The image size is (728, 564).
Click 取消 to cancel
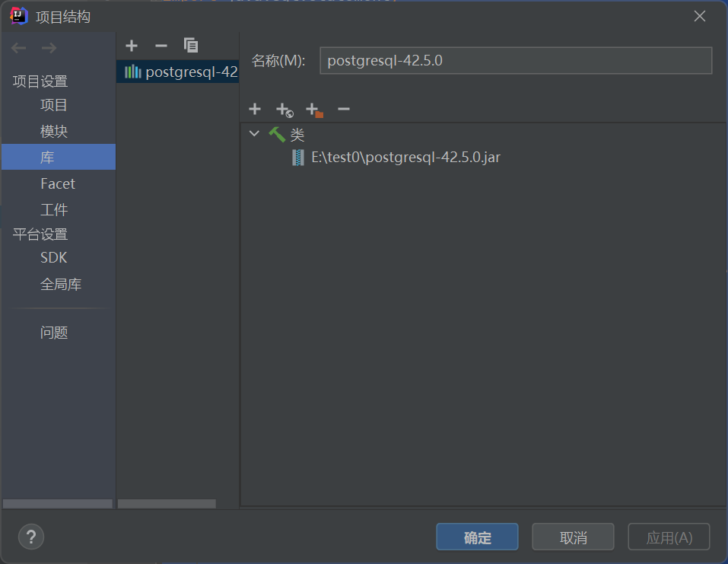coord(573,537)
